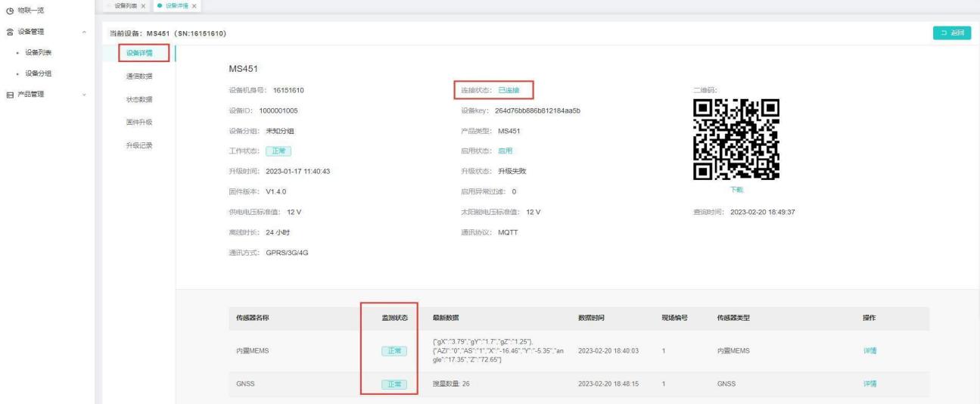
Task: Click 下载 link under the QR code
Action: (x=736, y=190)
